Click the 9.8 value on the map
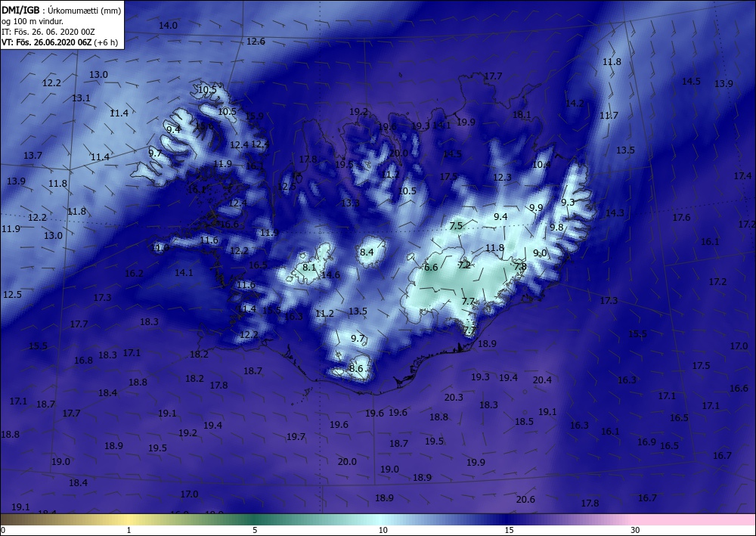Image resolution: width=756 pixels, height=536 pixels. 556,227
